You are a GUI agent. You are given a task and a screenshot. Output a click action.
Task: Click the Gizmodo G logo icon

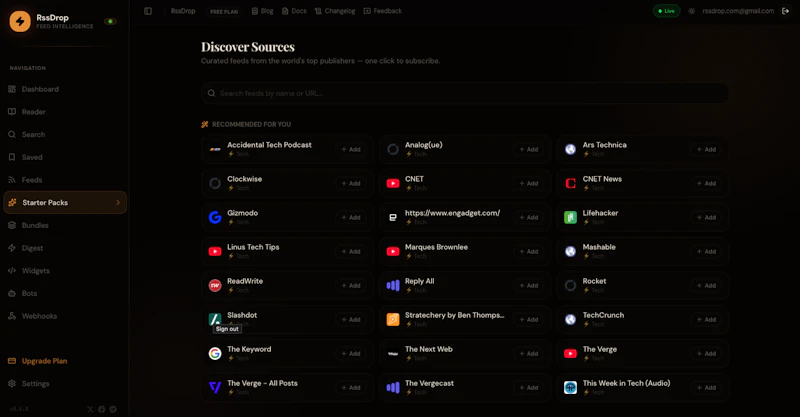(x=215, y=217)
